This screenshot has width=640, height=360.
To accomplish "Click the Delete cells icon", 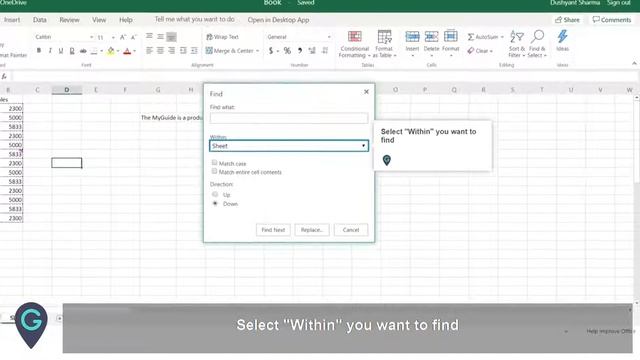I will pyautogui.click(x=431, y=37).
